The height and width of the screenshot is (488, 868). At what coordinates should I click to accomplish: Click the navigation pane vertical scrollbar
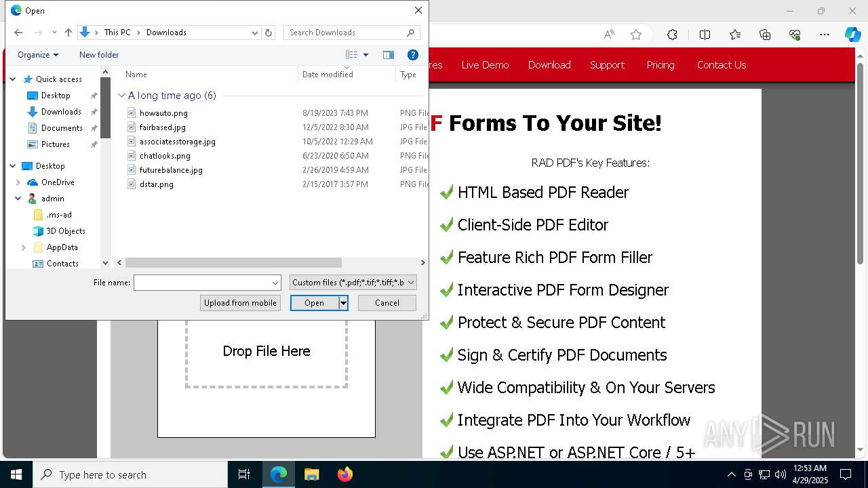(x=105, y=108)
